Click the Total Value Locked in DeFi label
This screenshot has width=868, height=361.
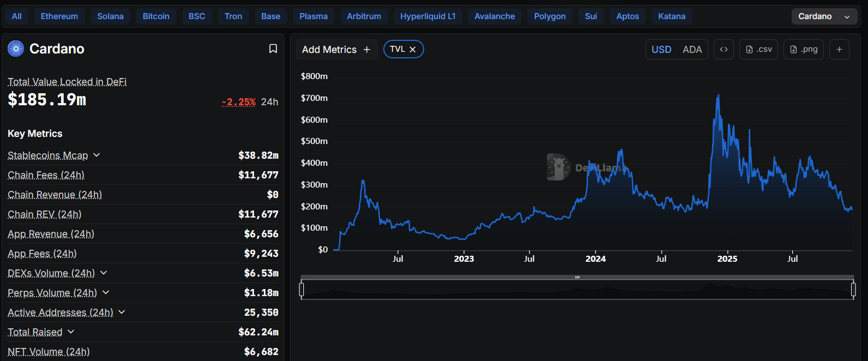click(67, 82)
